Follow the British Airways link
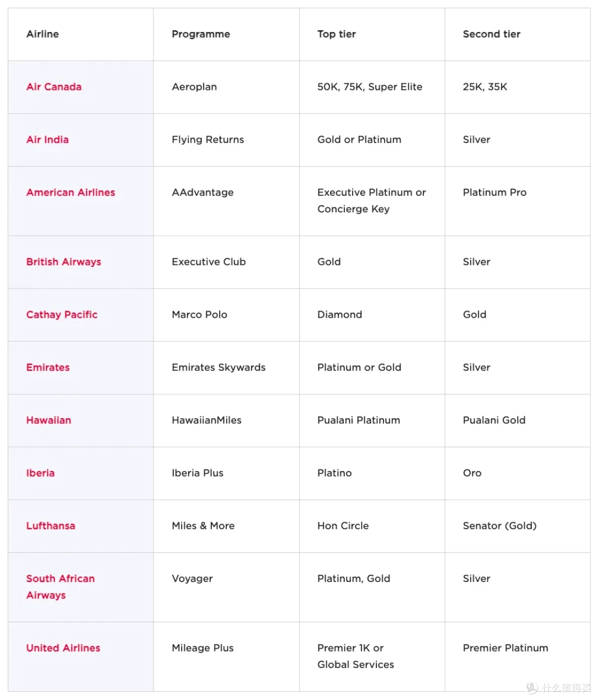The width and height of the screenshot is (596, 700). (x=63, y=262)
